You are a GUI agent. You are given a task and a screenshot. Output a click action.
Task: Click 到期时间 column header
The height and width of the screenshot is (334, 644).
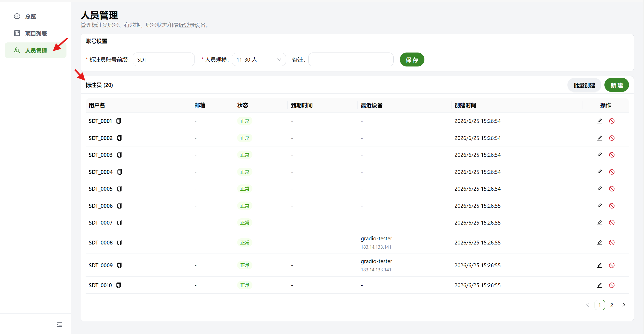(x=302, y=105)
